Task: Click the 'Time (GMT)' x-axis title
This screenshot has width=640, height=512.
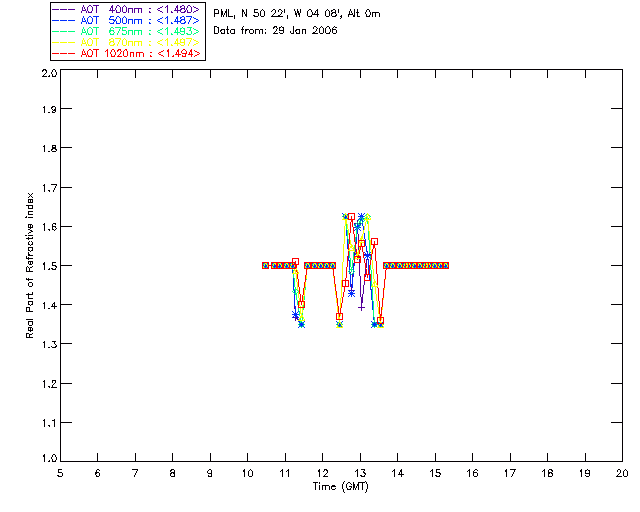Action: coord(340,487)
